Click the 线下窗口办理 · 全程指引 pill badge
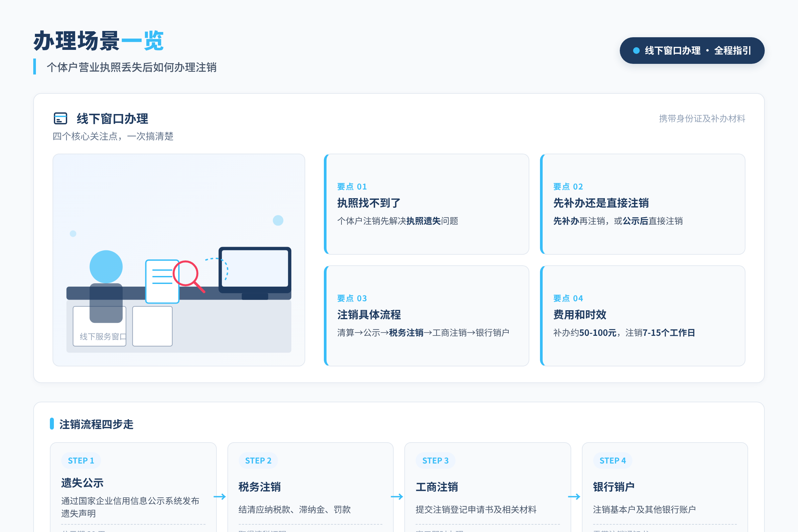 click(x=692, y=51)
